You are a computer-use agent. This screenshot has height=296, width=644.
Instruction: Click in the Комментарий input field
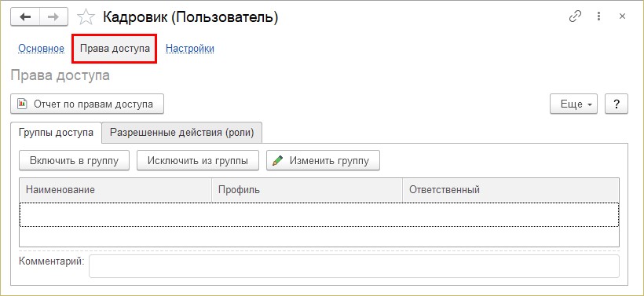pos(354,266)
